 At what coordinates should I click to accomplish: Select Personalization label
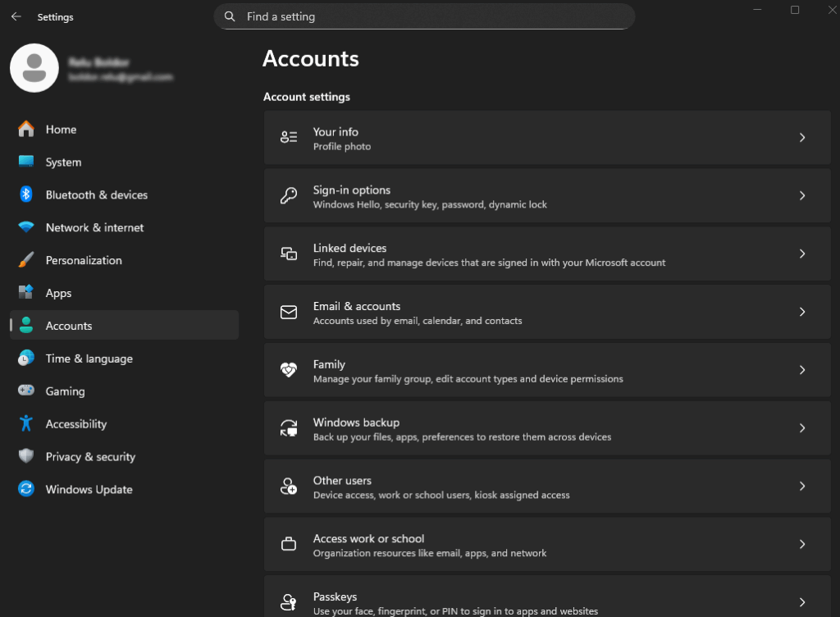pyautogui.click(x=84, y=260)
